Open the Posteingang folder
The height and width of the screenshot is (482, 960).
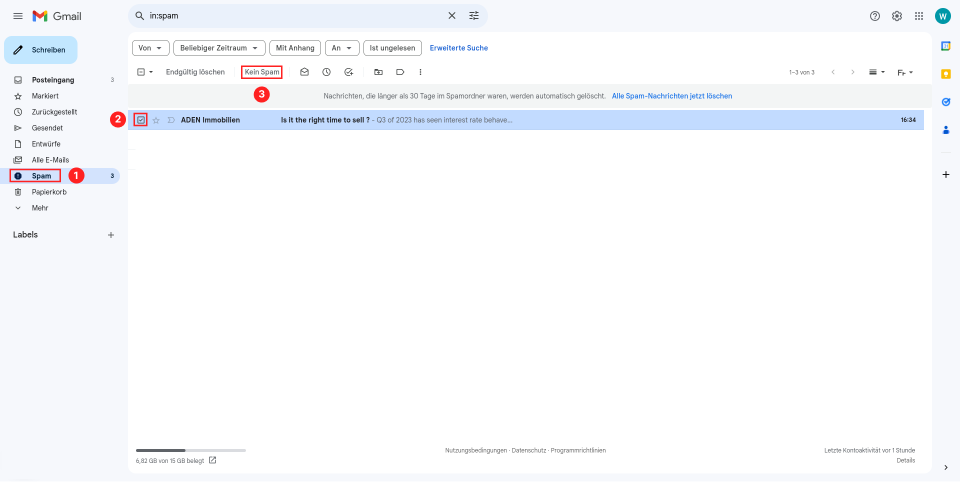tap(52, 80)
